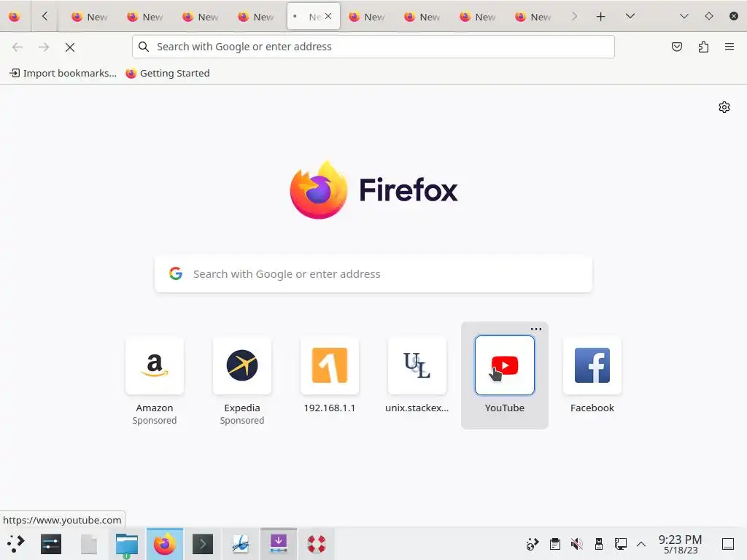The width and height of the screenshot is (747, 560).
Task: Open the Dolphin file manager taskbar icon
Action: (x=127, y=544)
